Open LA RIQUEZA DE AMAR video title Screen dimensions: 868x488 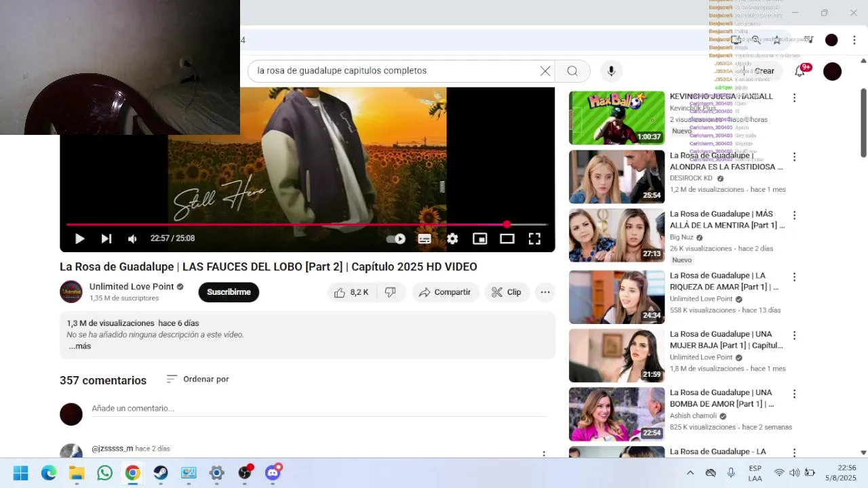724,281
